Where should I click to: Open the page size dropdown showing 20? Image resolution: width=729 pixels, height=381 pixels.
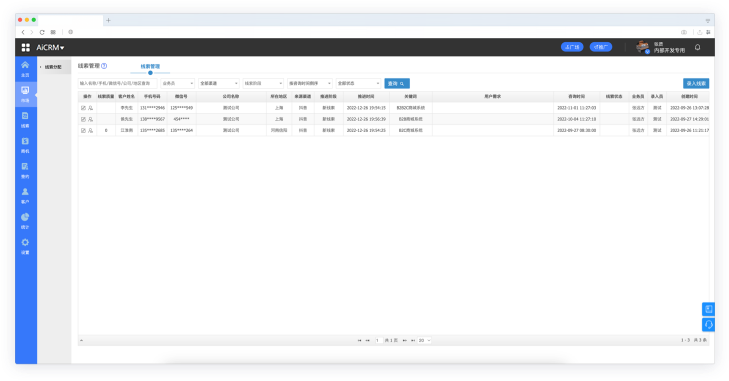[x=424, y=341]
